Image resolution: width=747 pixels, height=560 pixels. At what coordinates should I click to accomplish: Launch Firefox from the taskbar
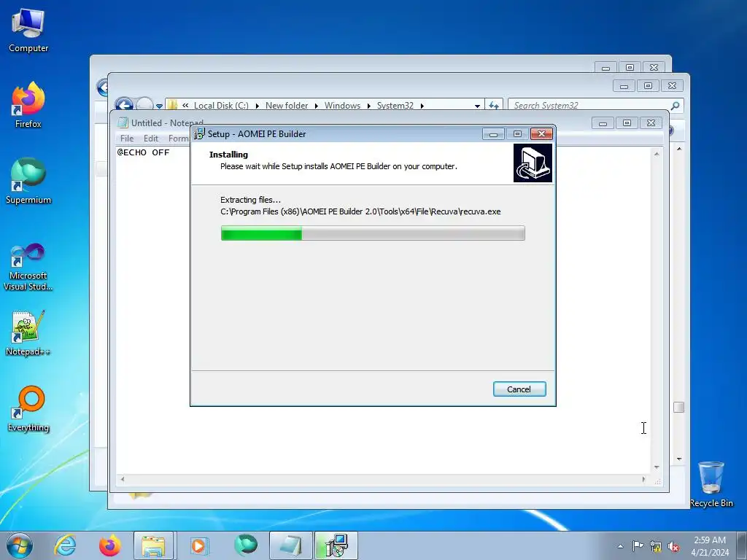110,545
